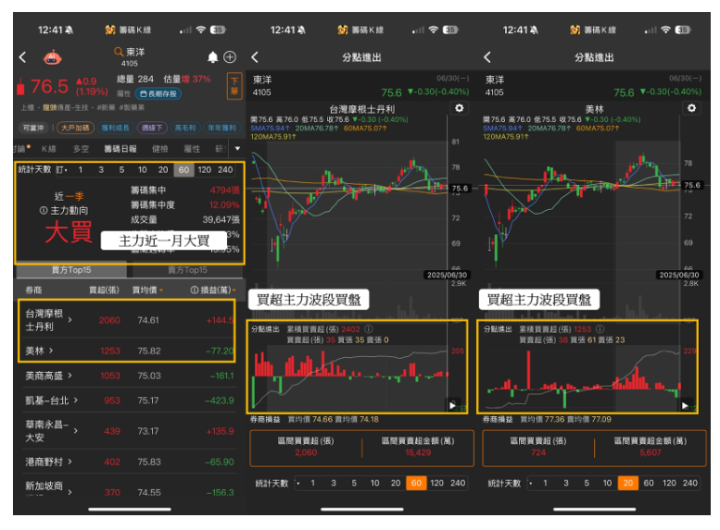Tap info icon beside 累積買賣超 2402
The height and width of the screenshot is (530, 720).
tap(369, 329)
